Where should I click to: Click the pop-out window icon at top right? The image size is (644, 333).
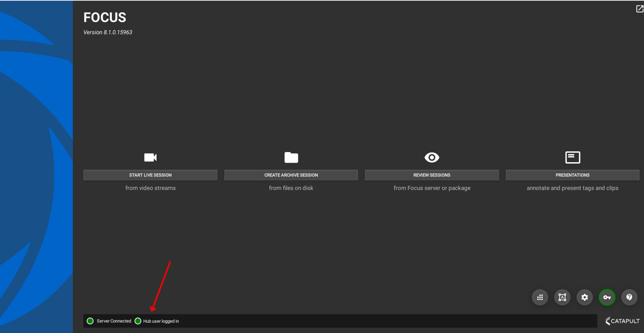(x=639, y=9)
